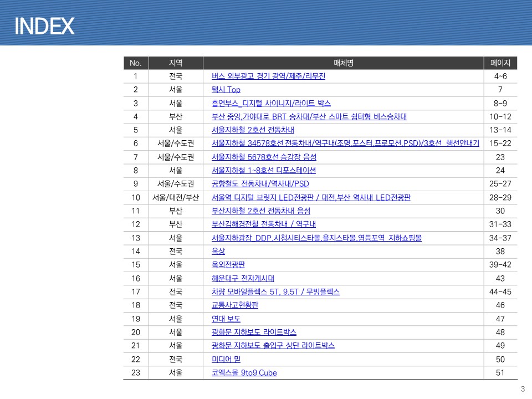
Task: Click the page range 13-14 cell
Action: click(x=500, y=130)
